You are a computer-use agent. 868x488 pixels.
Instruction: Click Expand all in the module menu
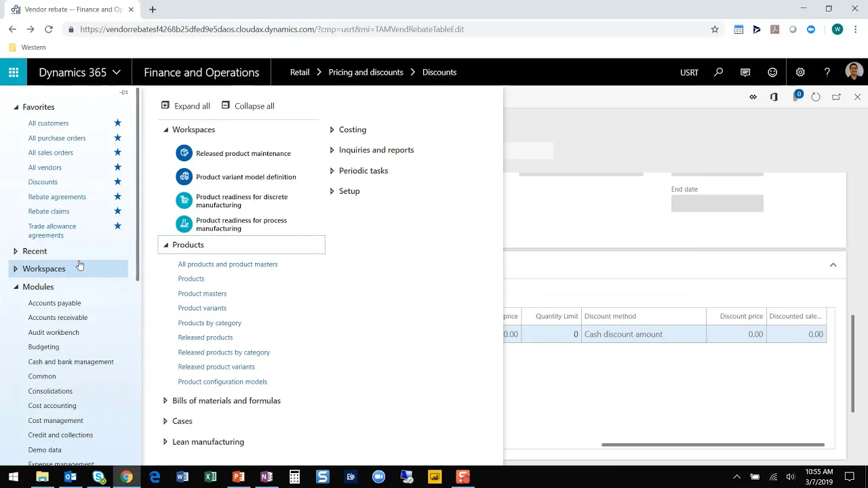(x=185, y=106)
